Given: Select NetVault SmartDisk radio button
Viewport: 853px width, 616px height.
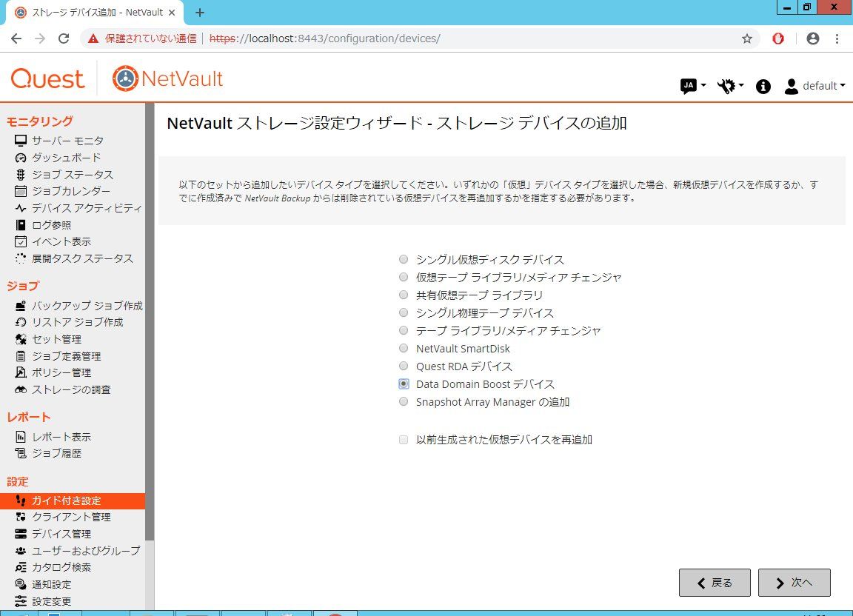Looking at the screenshot, I should (403, 348).
